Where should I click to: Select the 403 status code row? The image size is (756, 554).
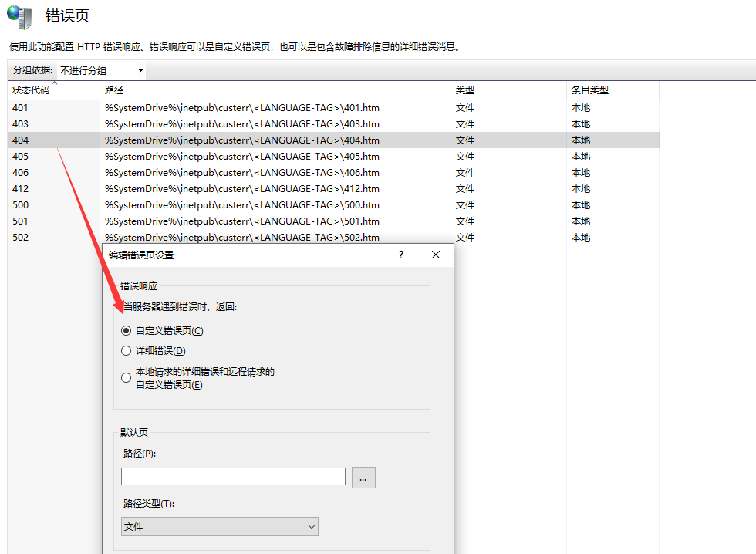click(20, 124)
